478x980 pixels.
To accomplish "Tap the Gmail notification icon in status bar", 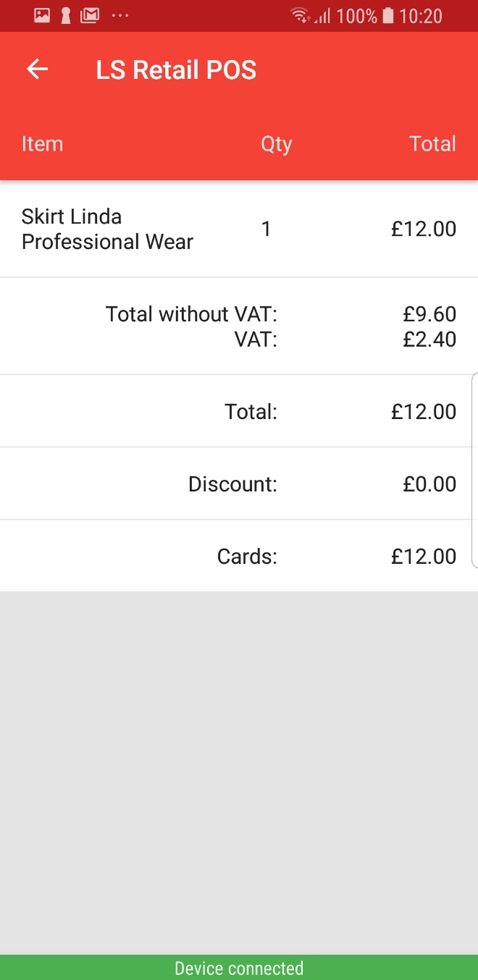I will [90, 15].
